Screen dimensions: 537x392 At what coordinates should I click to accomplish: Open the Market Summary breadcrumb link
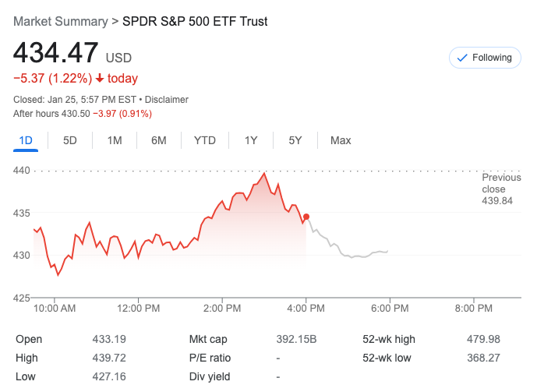coord(59,21)
